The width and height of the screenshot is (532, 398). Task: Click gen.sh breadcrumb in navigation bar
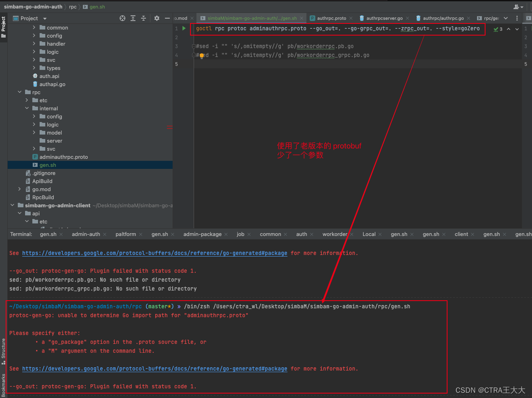click(97, 7)
